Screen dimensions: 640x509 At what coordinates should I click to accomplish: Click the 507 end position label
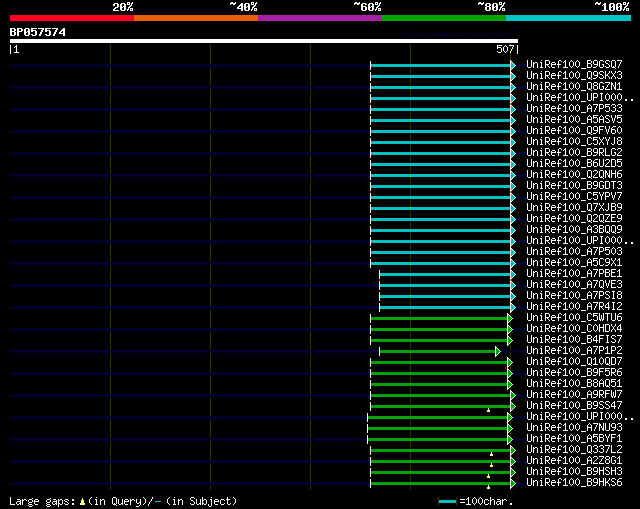505,49
